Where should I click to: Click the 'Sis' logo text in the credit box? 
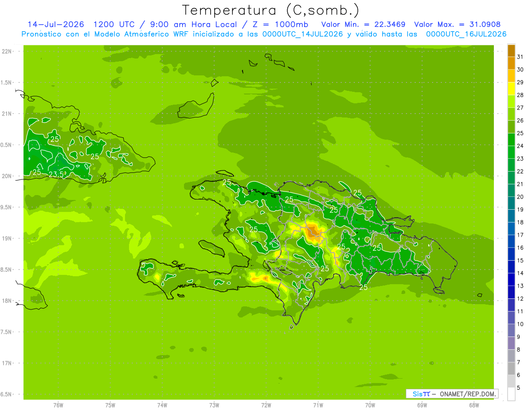coord(417,394)
